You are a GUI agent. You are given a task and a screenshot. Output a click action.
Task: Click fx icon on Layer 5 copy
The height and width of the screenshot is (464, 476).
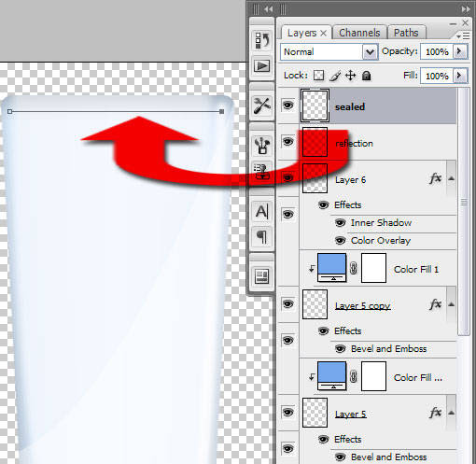435,304
